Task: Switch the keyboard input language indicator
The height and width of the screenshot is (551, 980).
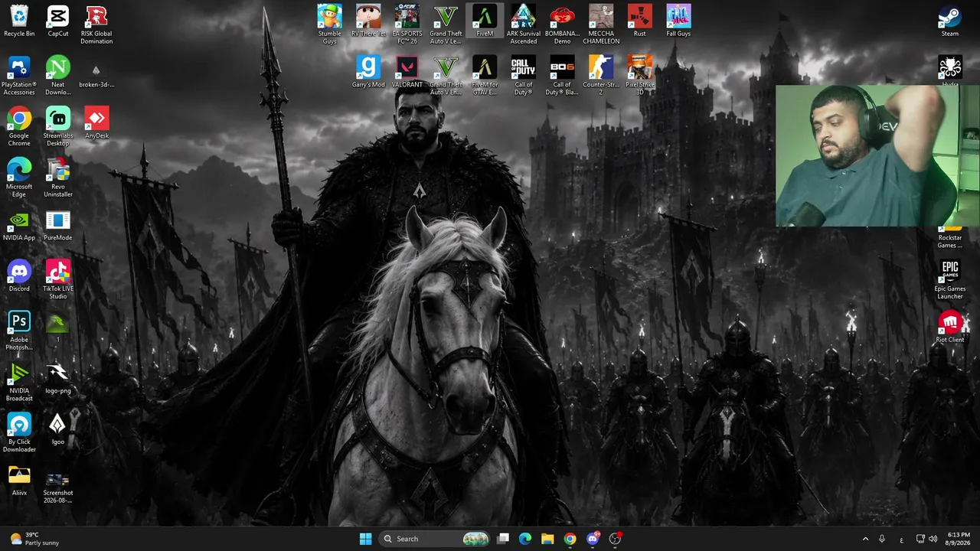Action: pyautogui.click(x=901, y=539)
